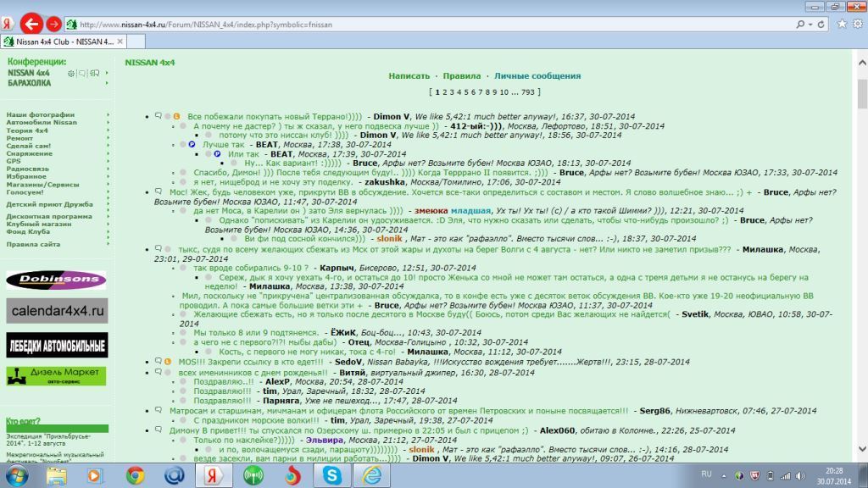Image resolution: width=868 pixels, height=488 pixels.
Task: Go forward with the red forward arrow
Action: (53, 25)
